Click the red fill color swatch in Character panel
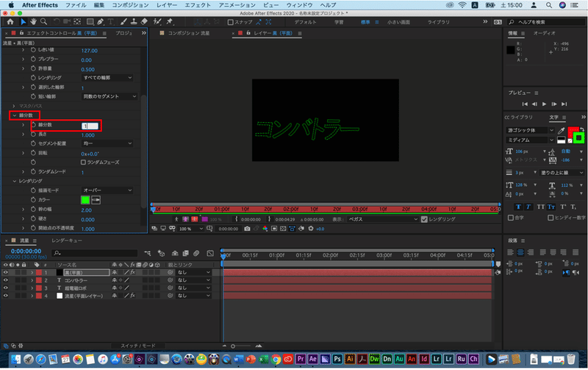Viewport: 588px width, 370px height. pos(573,132)
